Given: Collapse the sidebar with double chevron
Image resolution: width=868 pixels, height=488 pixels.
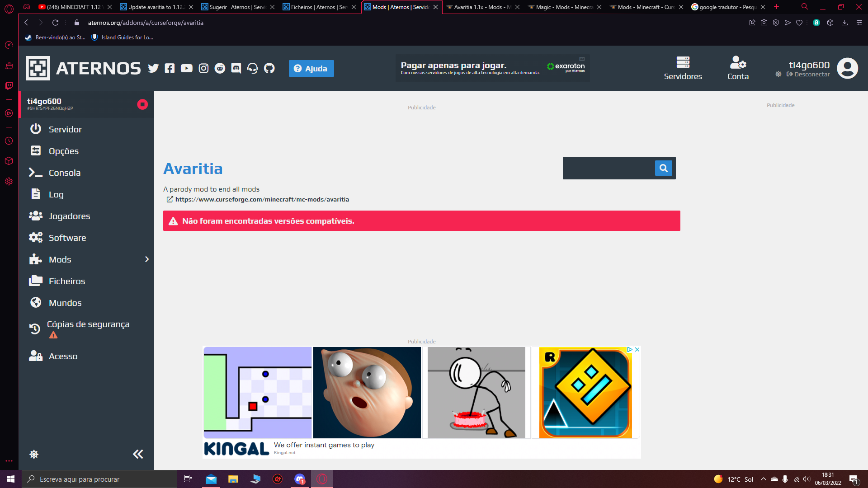Looking at the screenshot, I should pyautogui.click(x=138, y=454).
